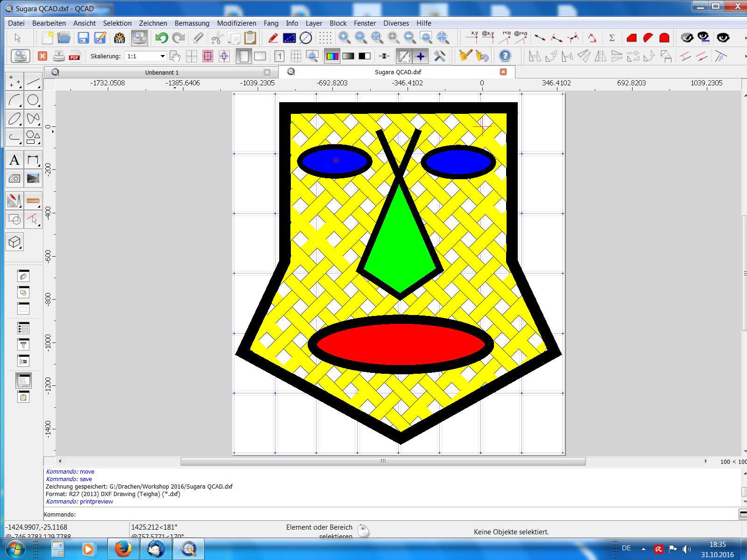Open the measuring ruler tool
Image resolution: width=747 pixels, height=560 pixels.
[x=33, y=201]
